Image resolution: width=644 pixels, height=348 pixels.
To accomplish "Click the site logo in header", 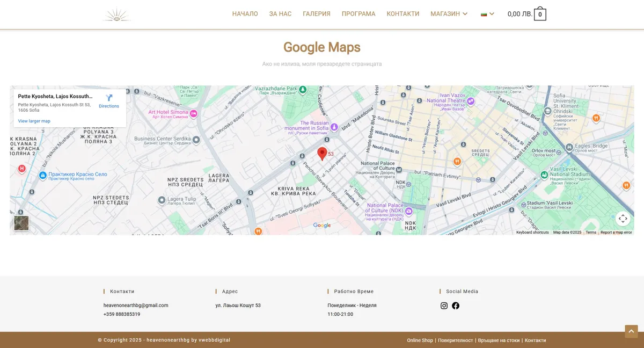I will [116, 15].
